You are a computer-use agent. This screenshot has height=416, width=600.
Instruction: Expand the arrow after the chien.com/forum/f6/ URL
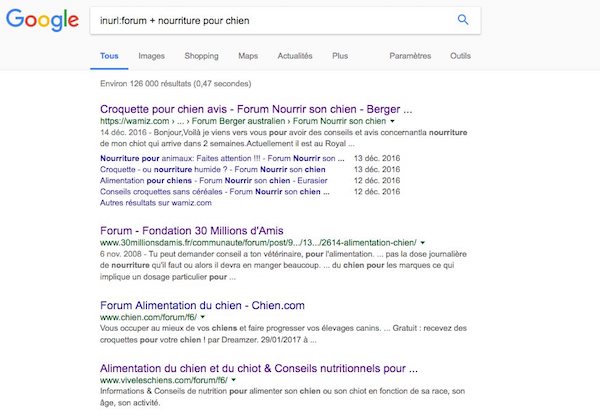(x=200, y=316)
